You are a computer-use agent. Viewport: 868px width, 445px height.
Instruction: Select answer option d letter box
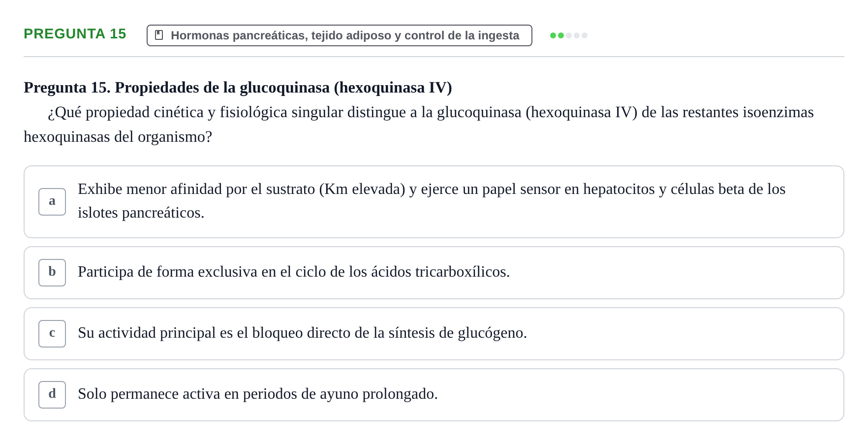52,395
